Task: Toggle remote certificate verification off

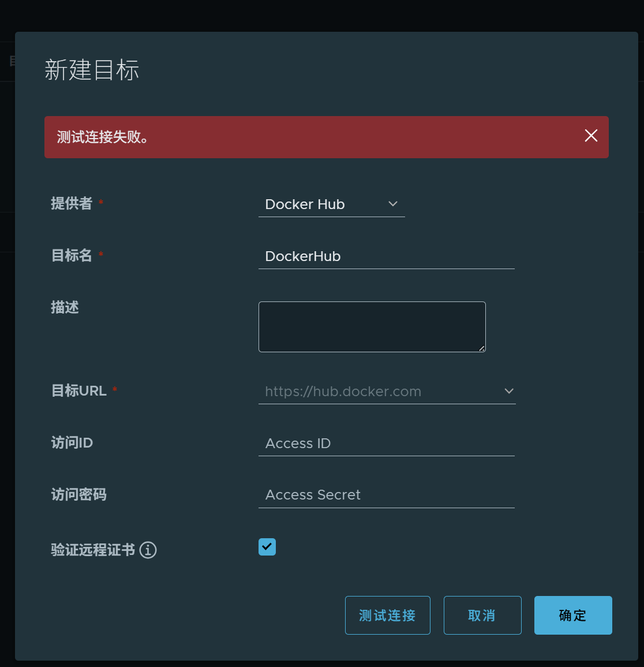Action: tap(267, 546)
